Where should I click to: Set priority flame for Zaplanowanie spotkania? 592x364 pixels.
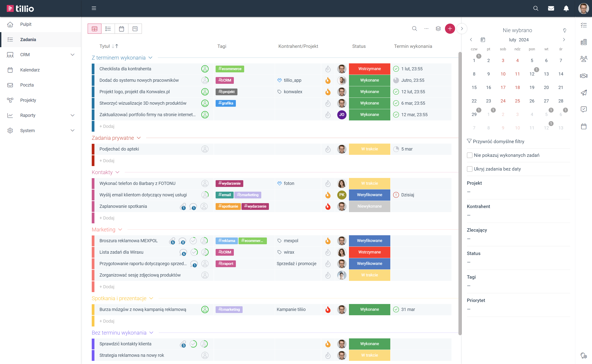tap(328, 206)
